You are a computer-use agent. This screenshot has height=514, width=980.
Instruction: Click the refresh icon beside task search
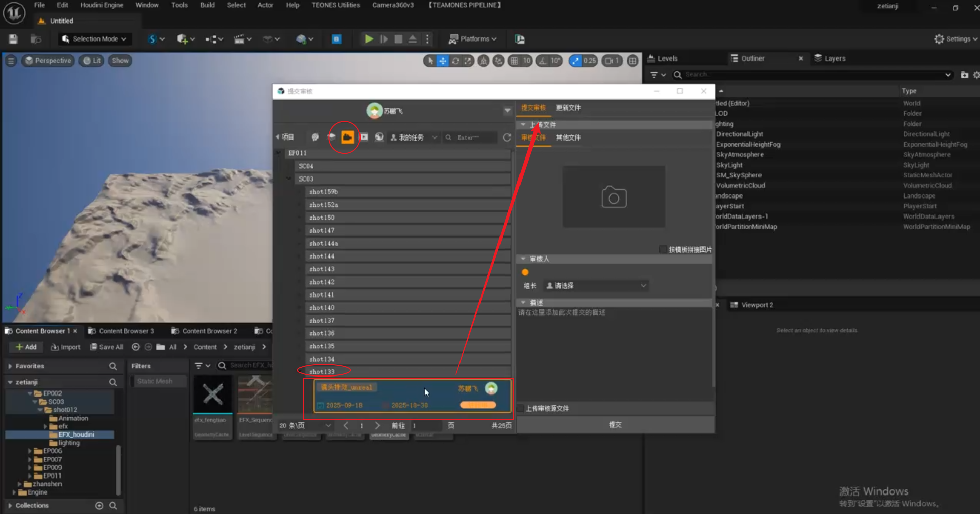[507, 137]
